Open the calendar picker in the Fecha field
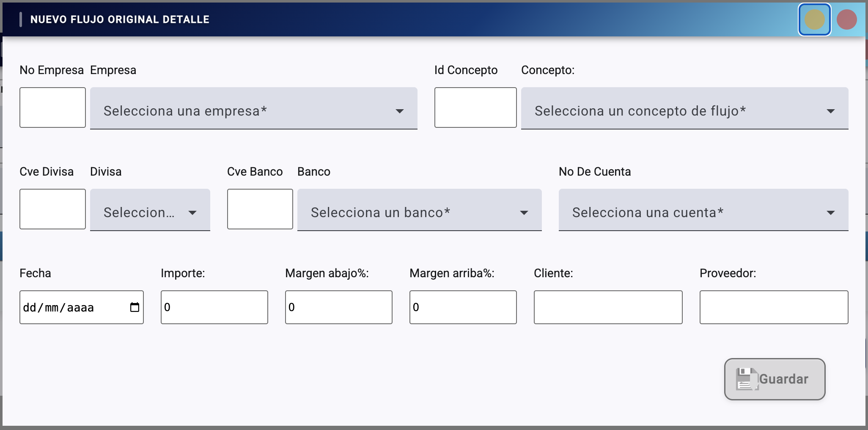868x430 pixels. [135, 307]
